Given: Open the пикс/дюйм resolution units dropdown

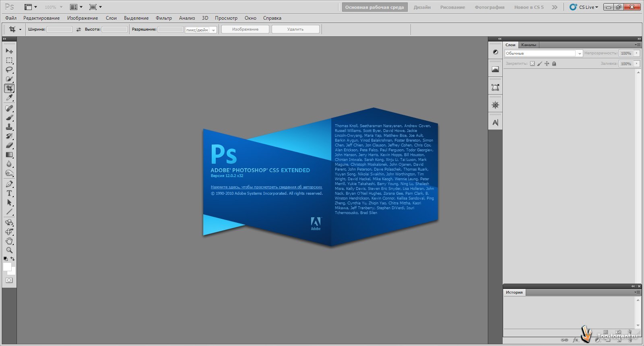Looking at the screenshot, I should click(x=201, y=30).
